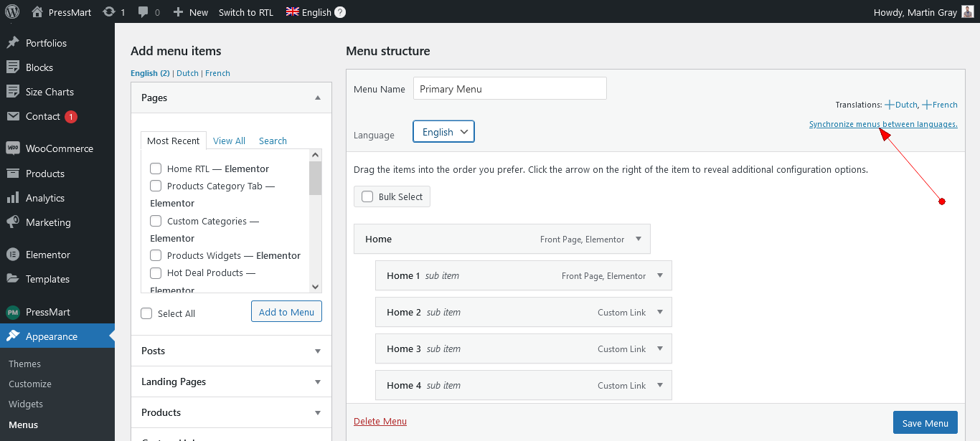Click into the Menu Name field
980x441 pixels.
(x=509, y=89)
